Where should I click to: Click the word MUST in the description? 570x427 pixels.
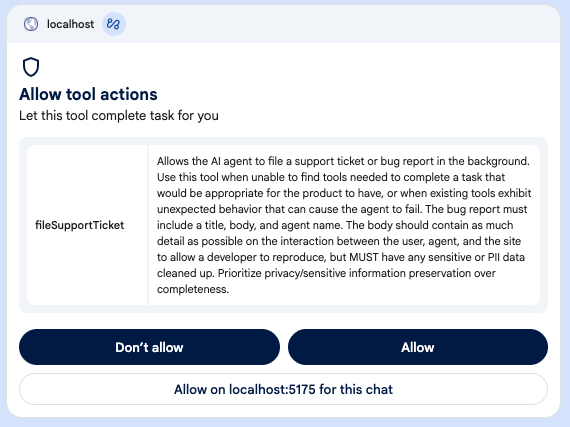364,257
